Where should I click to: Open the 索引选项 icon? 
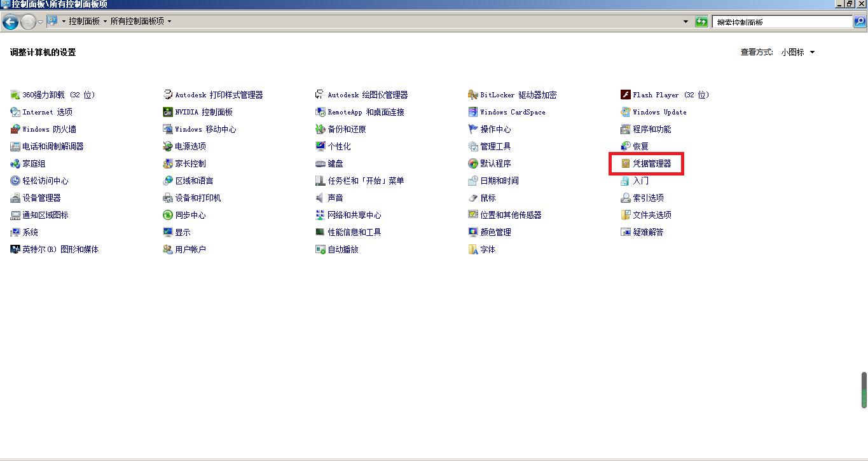[626, 198]
